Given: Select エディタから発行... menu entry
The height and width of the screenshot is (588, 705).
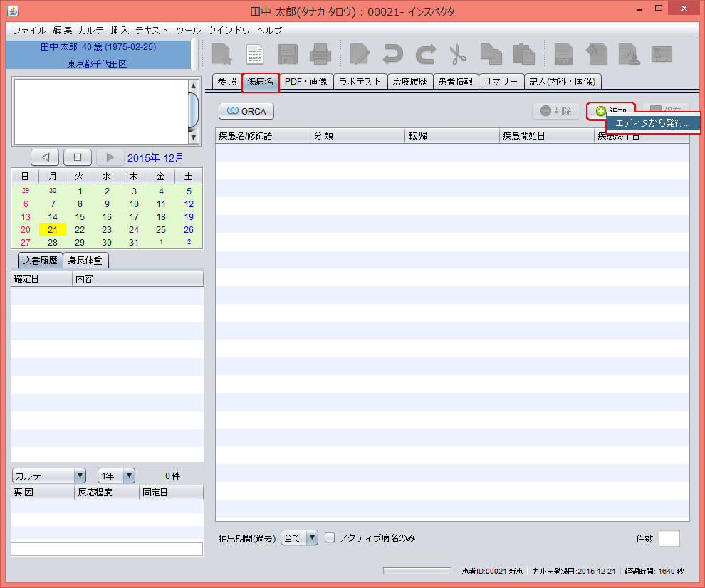Looking at the screenshot, I should point(652,123).
